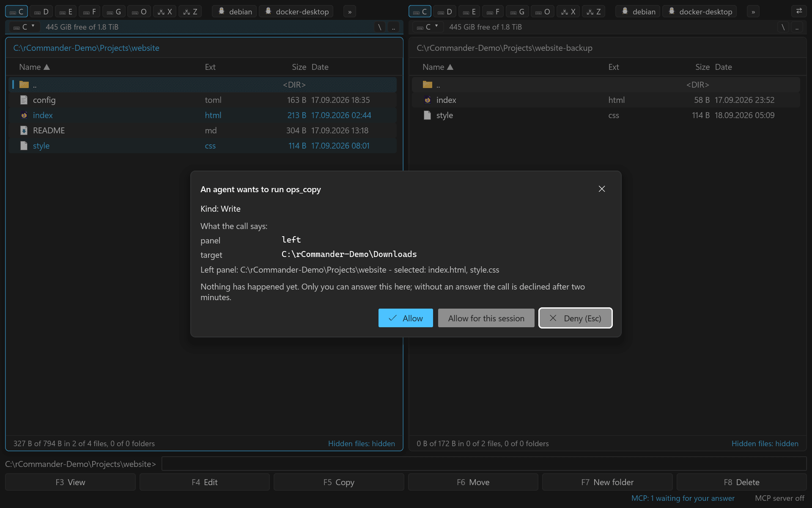Open left panel drive C dropdown
The image size is (812, 508).
pyautogui.click(x=24, y=27)
